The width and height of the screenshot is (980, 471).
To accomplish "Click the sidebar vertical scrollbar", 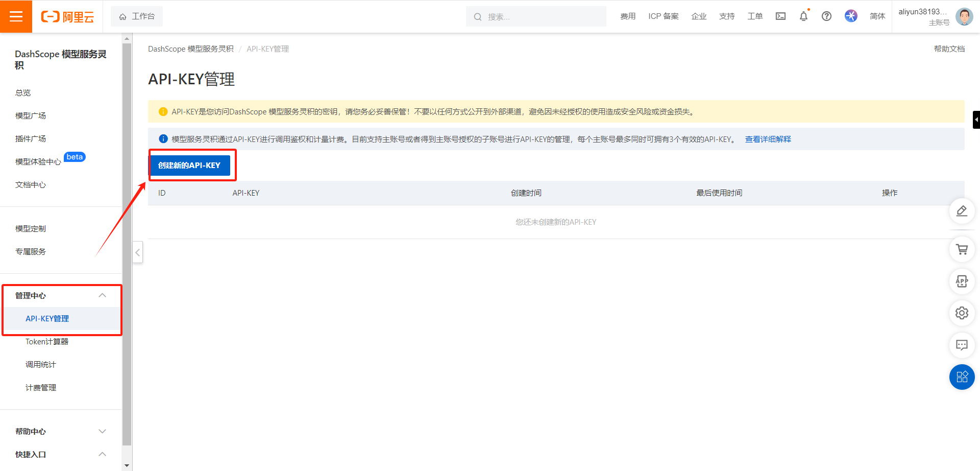I will [x=127, y=244].
